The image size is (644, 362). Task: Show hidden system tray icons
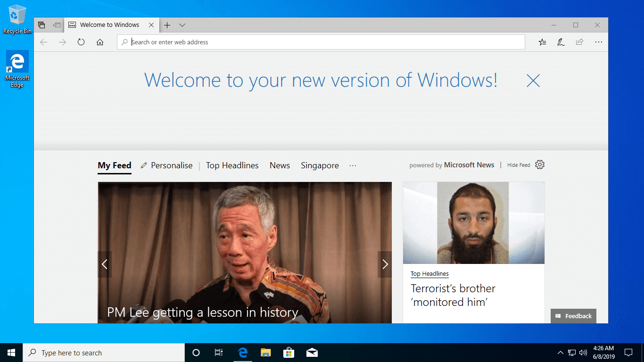click(x=561, y=353)
